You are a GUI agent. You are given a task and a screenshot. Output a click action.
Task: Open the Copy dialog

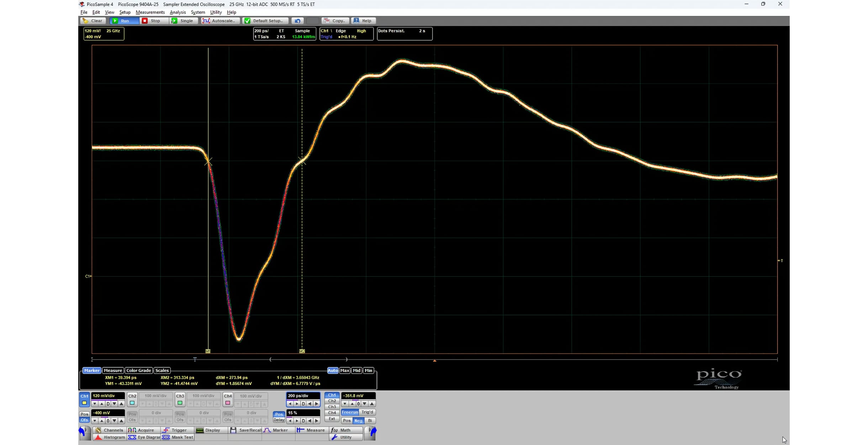(x=335, y=21)
